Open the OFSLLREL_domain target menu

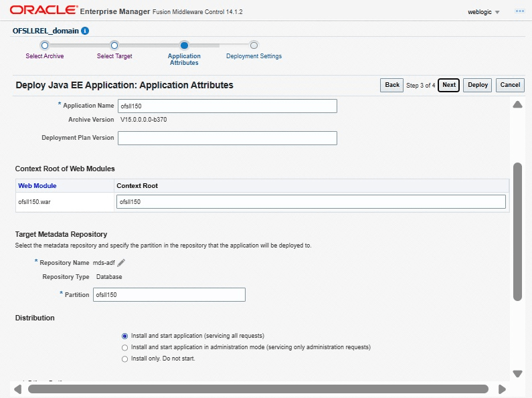tap(46, 31)
